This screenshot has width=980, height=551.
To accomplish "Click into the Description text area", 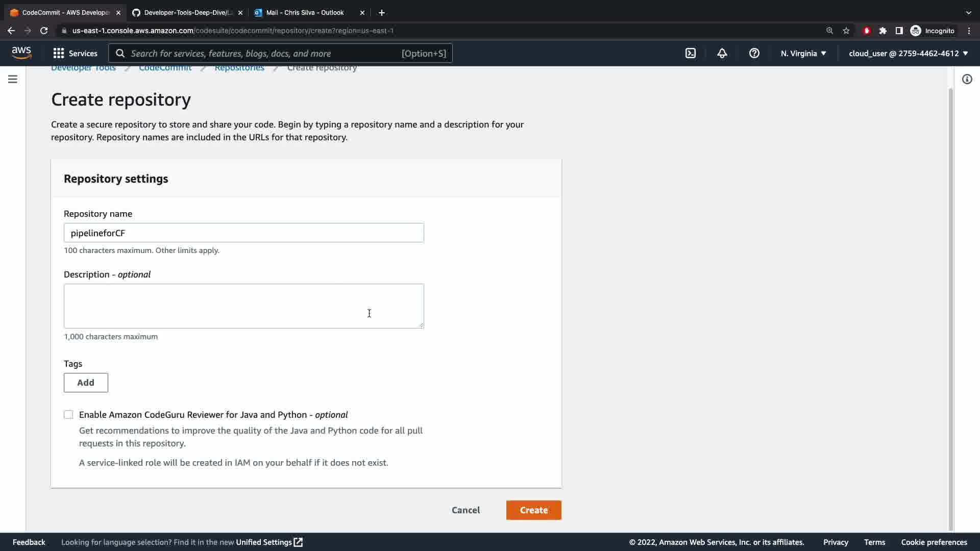I will 243,306.
